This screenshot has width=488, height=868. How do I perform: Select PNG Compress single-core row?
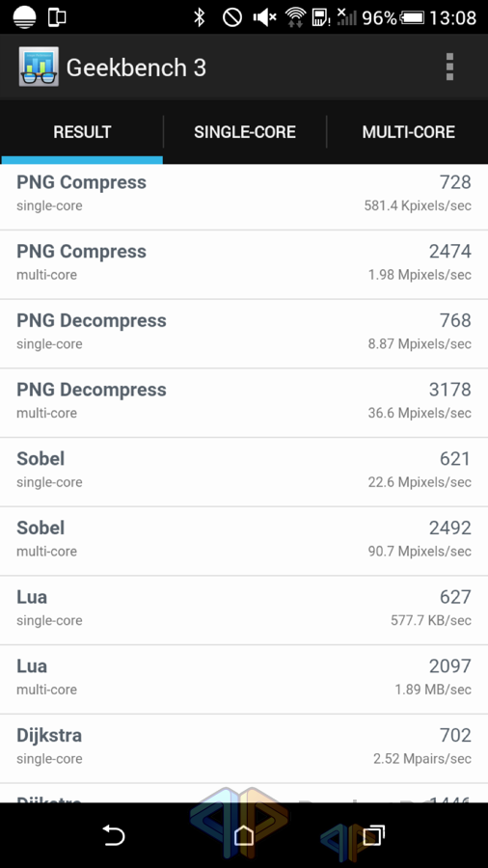[x=244, y=196]
